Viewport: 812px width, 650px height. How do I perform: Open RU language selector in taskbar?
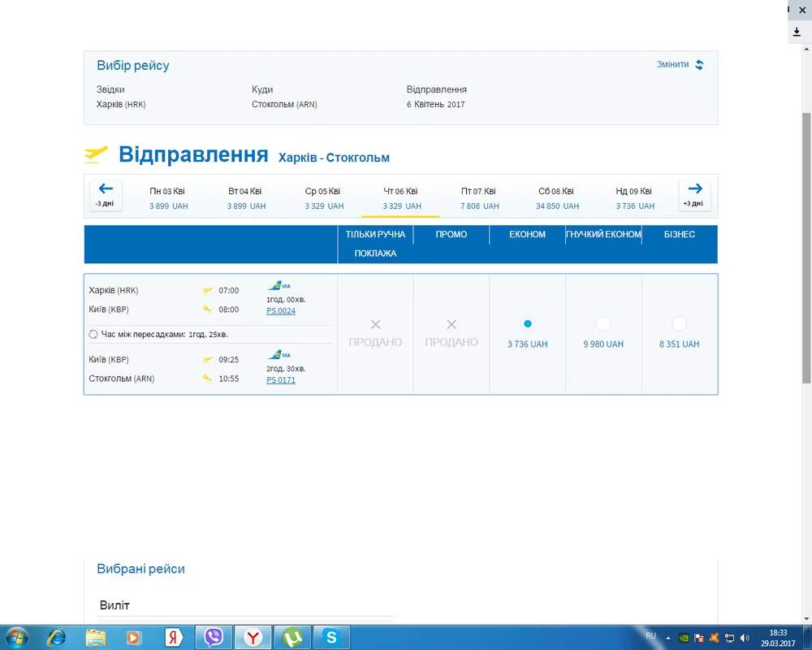point(650,636)
